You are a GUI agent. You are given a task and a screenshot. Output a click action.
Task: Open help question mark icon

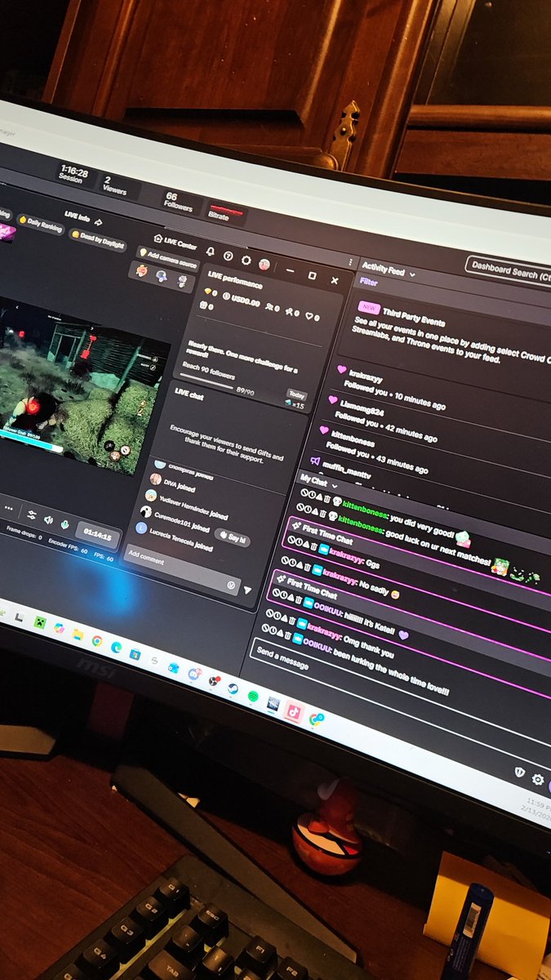click(x=228, y=256)
